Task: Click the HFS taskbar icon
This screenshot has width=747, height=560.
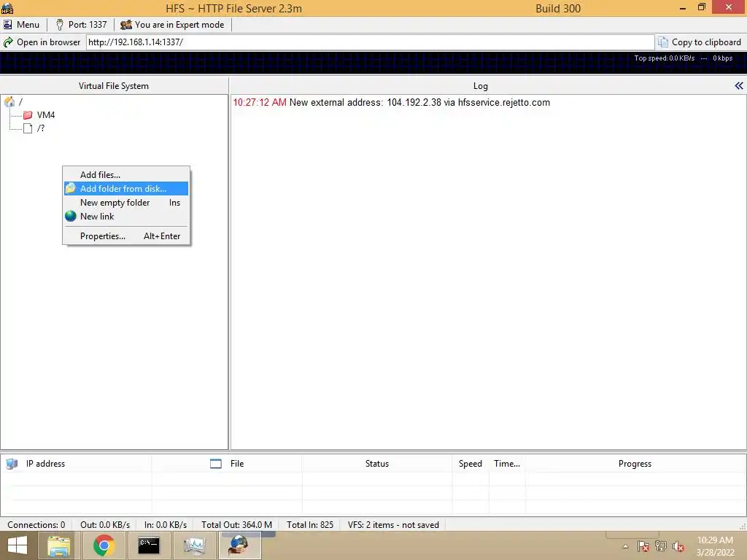Action: (x=239, y=545)
